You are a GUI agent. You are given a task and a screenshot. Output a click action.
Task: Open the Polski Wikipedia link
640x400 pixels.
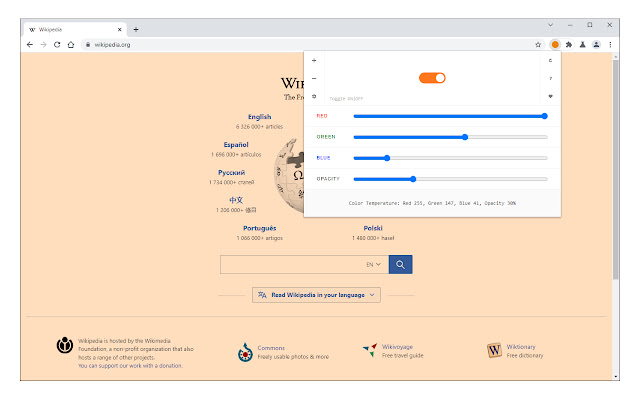[373, 228]
